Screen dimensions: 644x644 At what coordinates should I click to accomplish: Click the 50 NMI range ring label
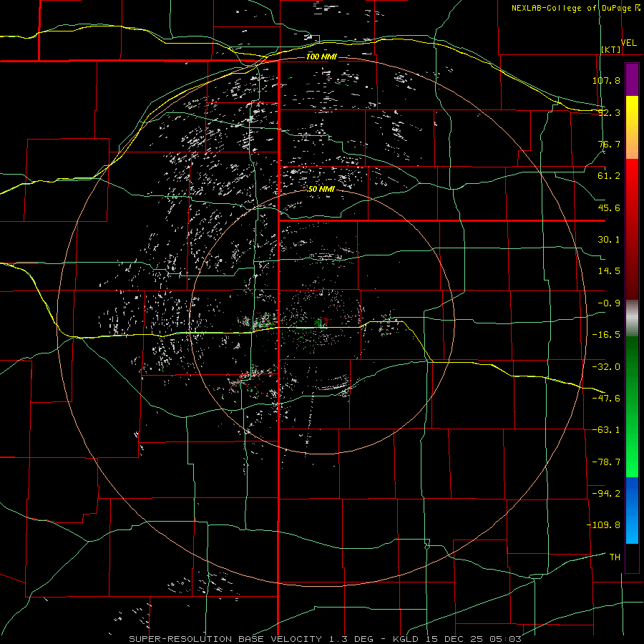[x=321, y=190]
